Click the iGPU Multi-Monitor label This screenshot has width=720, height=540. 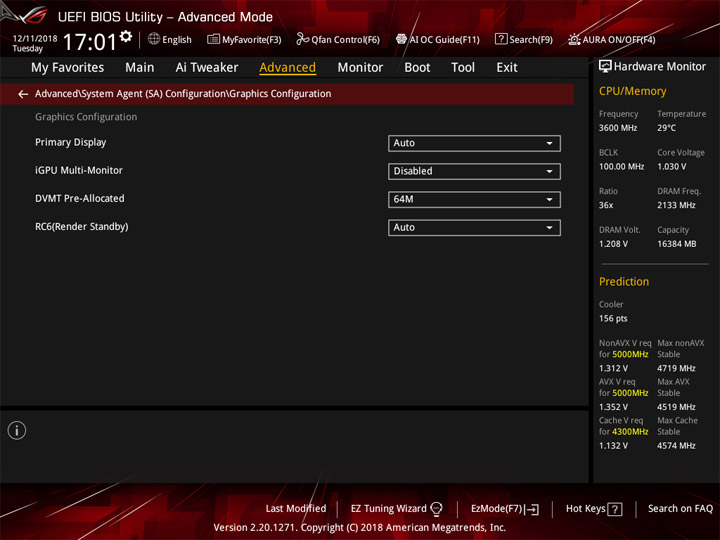pos(79,170)
